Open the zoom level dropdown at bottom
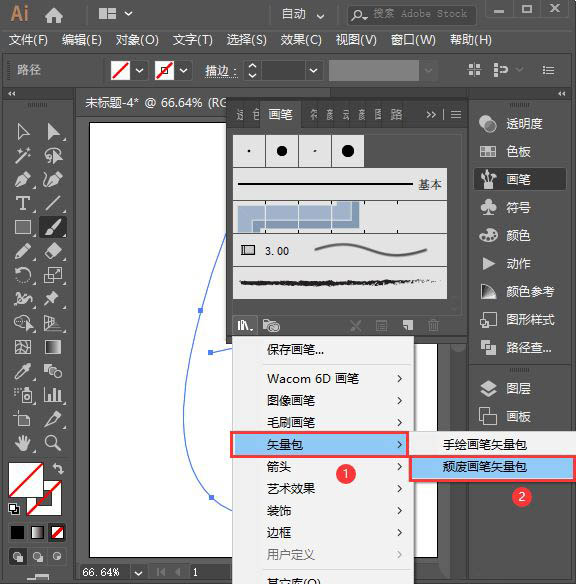Viewport: 576px width, 584px height. [138, 572]
